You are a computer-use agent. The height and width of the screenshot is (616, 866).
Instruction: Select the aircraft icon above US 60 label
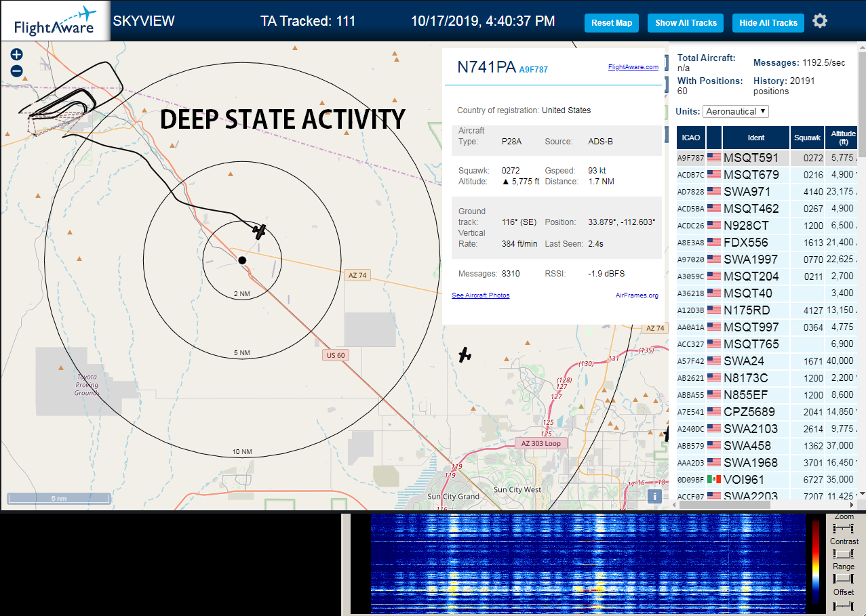tap(465, 354)
